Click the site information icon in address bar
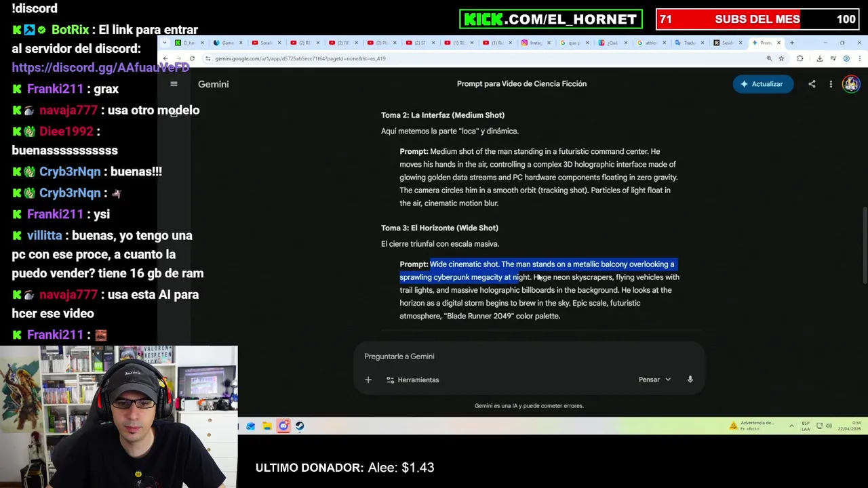The height and width of the screenshot is (488, 868). pyautogui.click(x=208, y=59)
